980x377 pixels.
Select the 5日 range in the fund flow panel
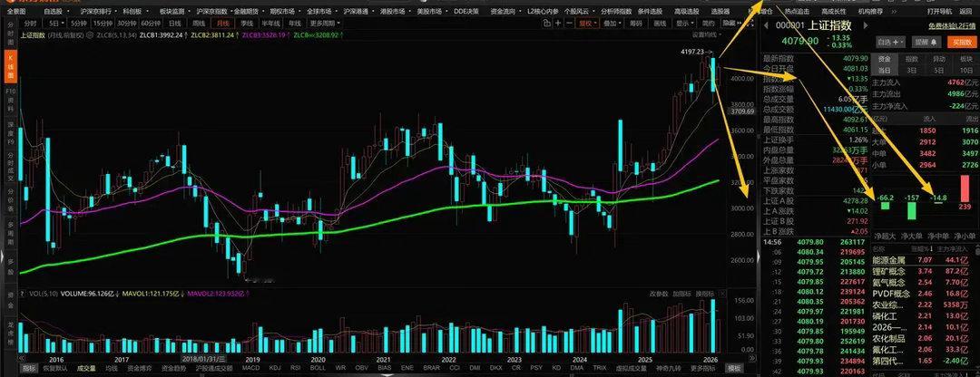[x=939, y=71]
